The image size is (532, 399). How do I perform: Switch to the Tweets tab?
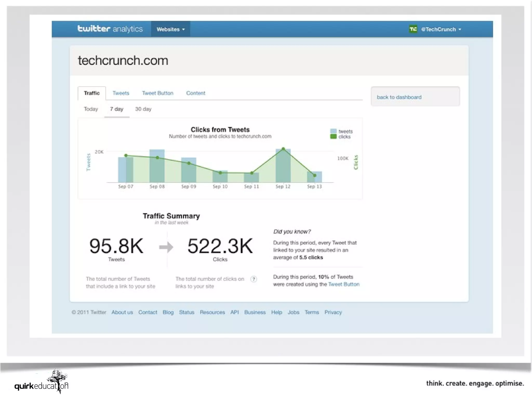(121, 93)
